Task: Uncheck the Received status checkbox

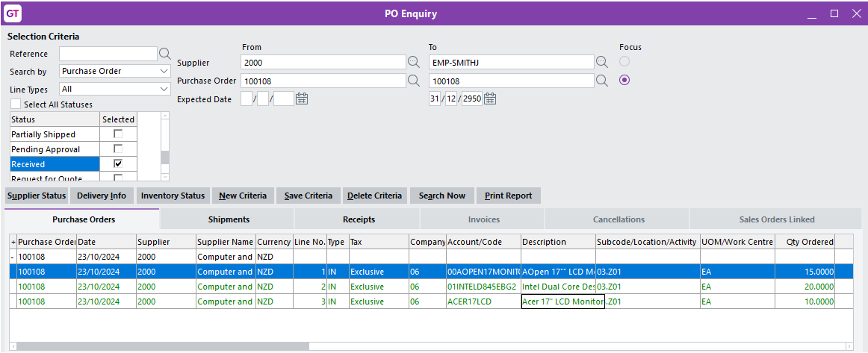Action: (x=118, y=163)
